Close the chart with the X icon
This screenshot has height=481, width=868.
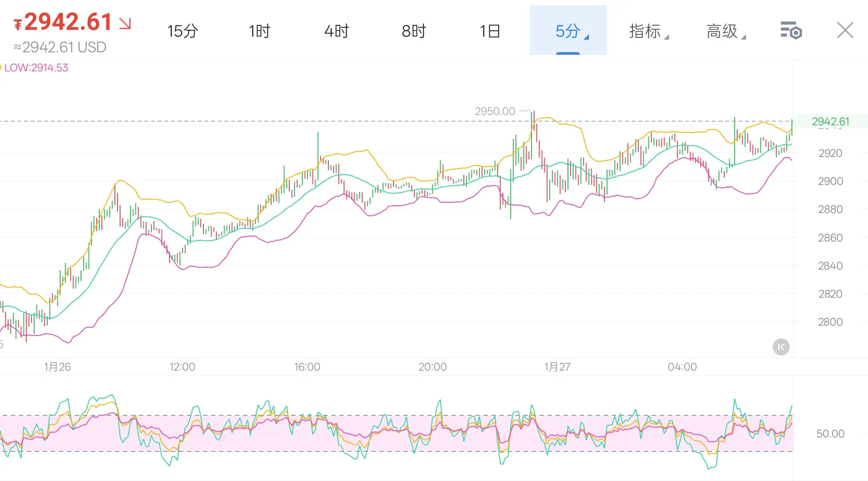(x=844, y=31)
